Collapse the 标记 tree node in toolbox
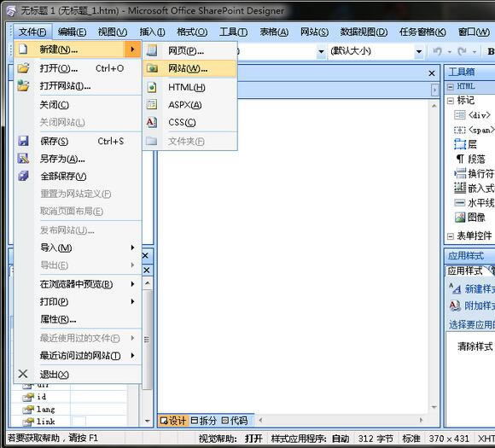This screenshot has height=448, width=495. [451, 101]
